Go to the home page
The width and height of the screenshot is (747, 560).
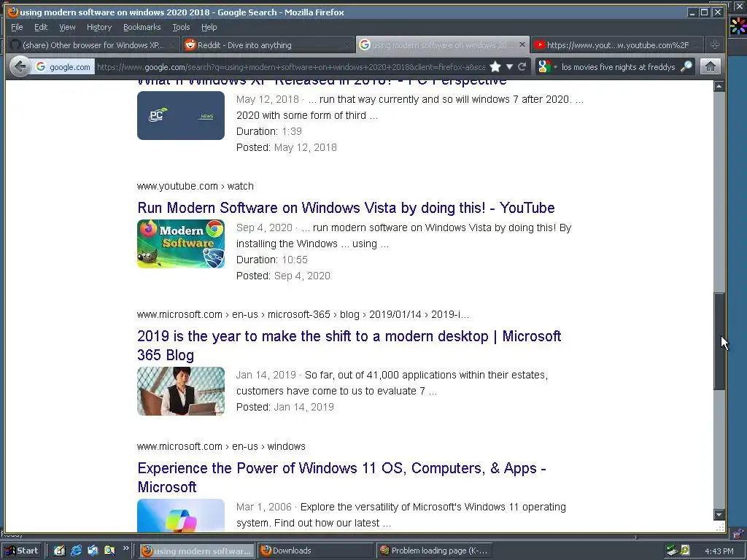coord(710,66)
